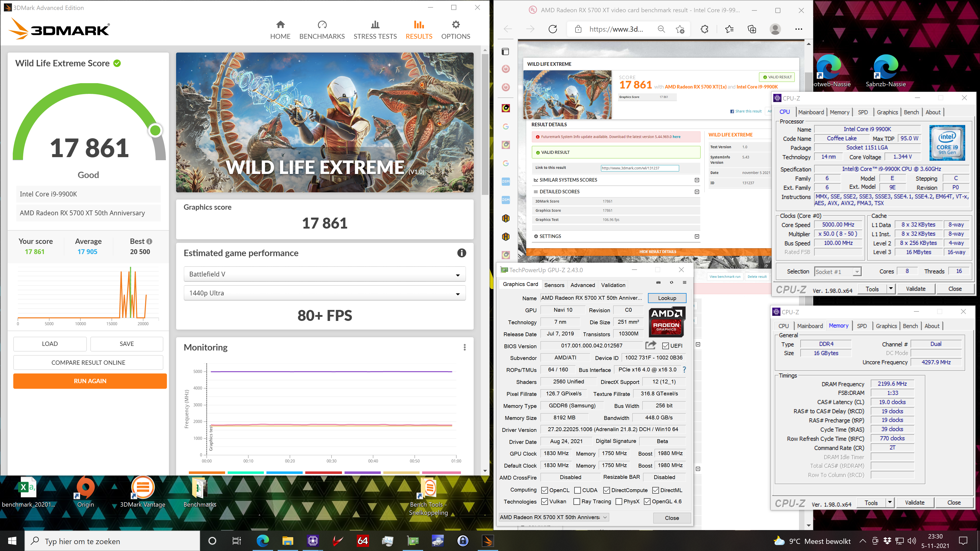Open 3DMark BENCHMARKS section
The width and height of the screenshot is (980, 551).
coord(322,30)
